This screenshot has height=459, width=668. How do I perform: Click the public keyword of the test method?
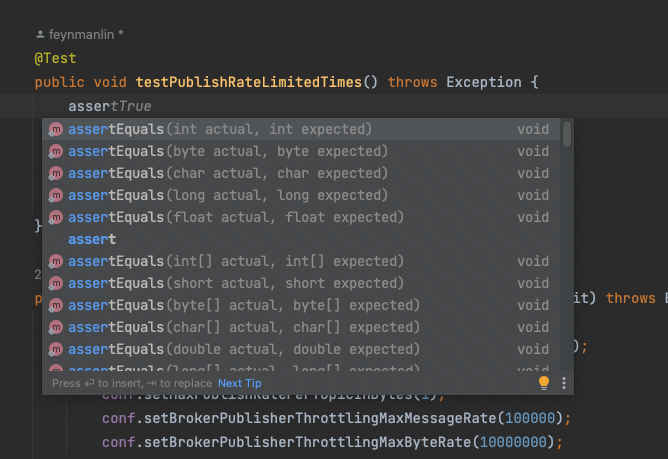(x=60, y=82)
